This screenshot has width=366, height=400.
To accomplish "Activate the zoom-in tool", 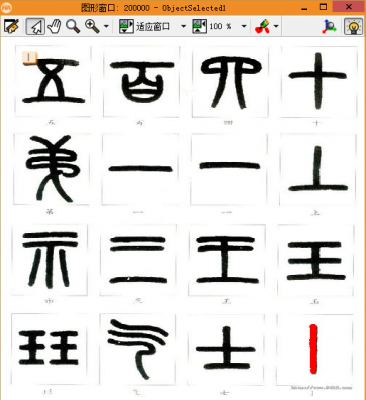I will click(x=92, y=26).
